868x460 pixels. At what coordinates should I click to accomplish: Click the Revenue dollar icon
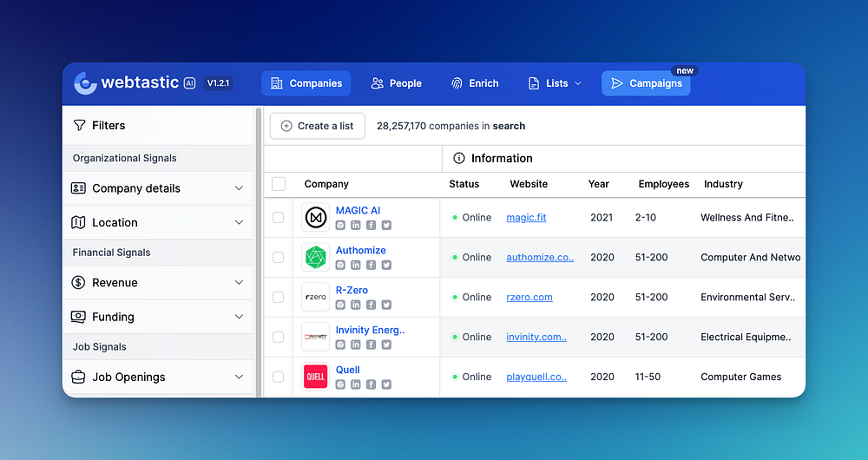[78, 282]
